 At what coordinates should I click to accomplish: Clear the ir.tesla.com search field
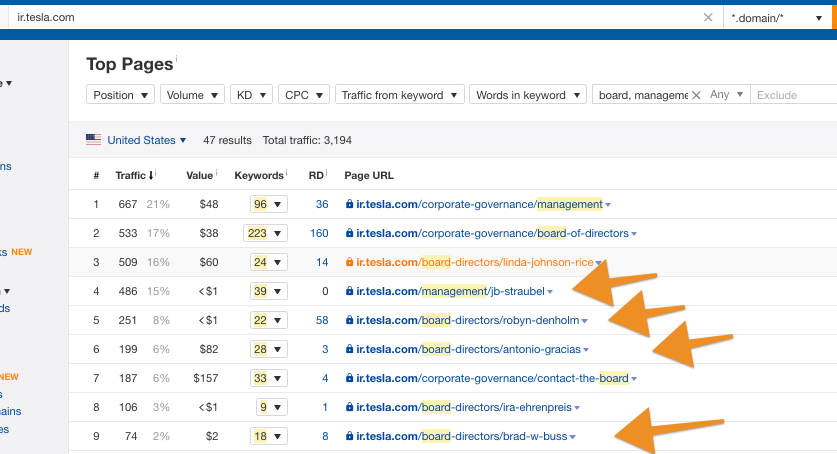[x=708, y=18]
